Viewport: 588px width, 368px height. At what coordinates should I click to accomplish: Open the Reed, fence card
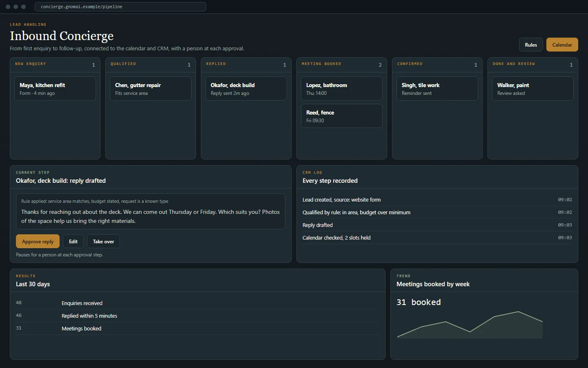tap(342, 116)
